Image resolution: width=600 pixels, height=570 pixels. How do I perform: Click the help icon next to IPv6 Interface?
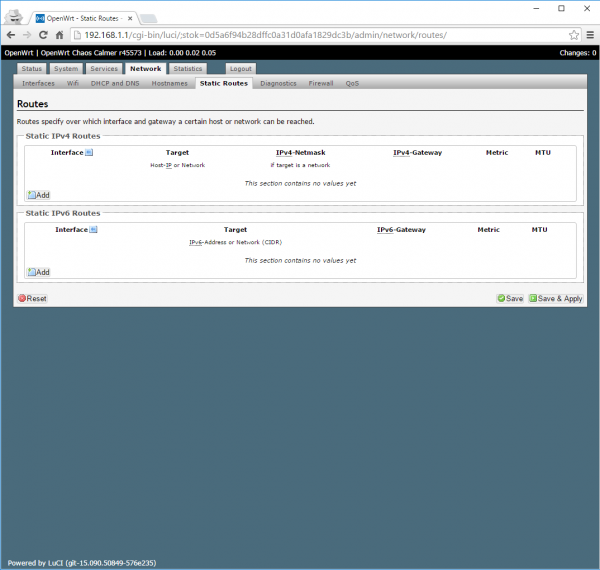pyautogui.click(x=93, y=229)
